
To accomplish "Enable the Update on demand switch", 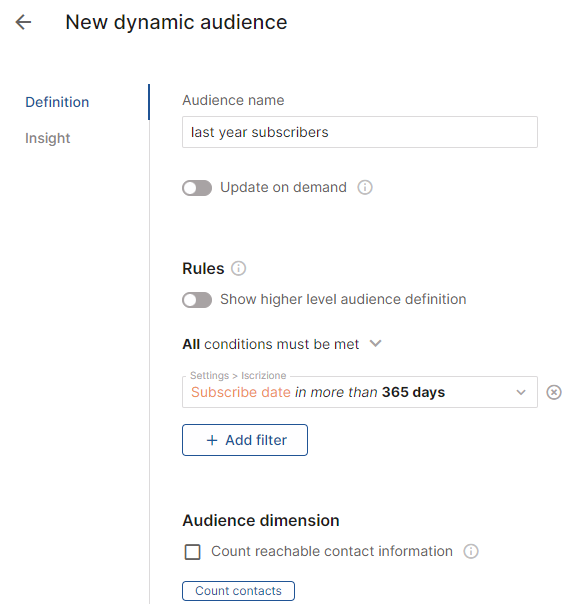I will tap(197, 188).
